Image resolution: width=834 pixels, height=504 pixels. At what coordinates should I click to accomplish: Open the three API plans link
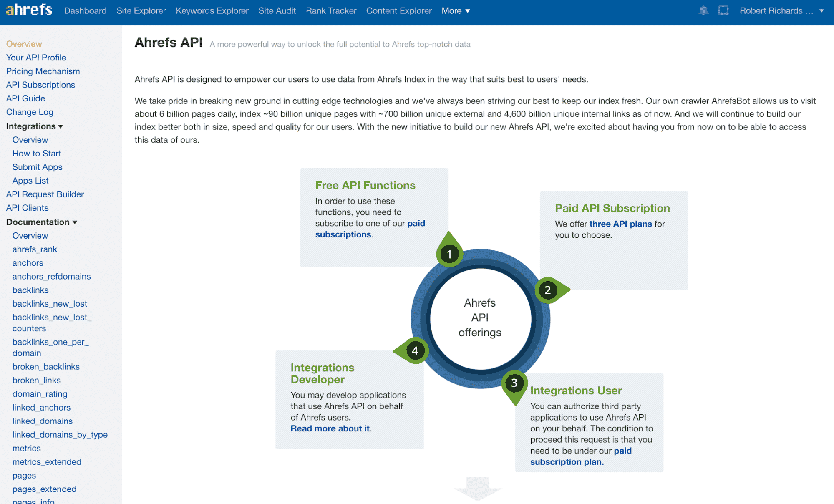pyautogui.click(x=620, y=224)
